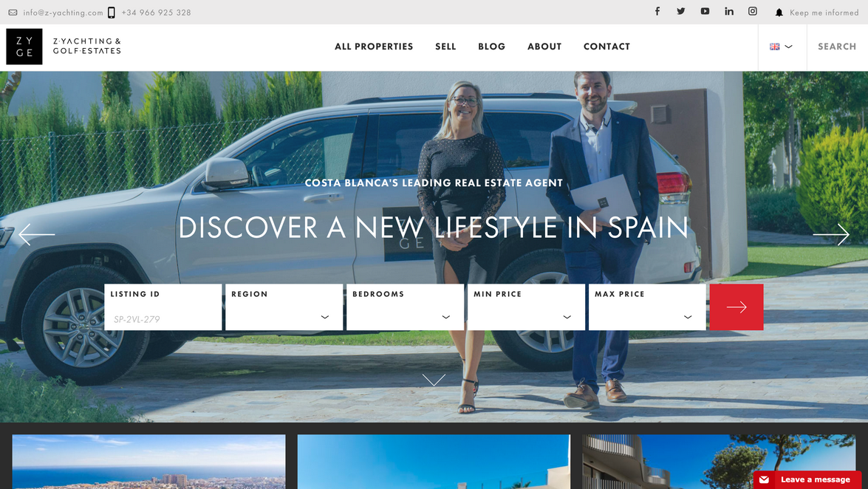Go to previous hero slide arrow
This screenshot has height=489, width=868.
click(36, 234)
